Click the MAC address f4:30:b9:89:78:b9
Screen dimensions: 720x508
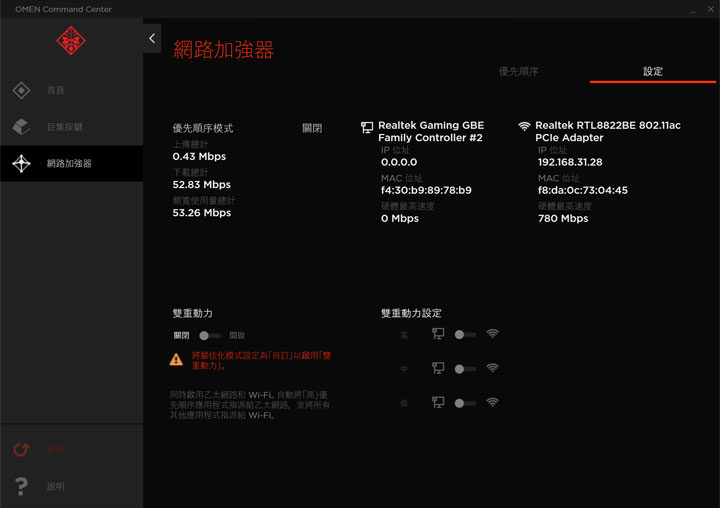[x=426, y=190]
